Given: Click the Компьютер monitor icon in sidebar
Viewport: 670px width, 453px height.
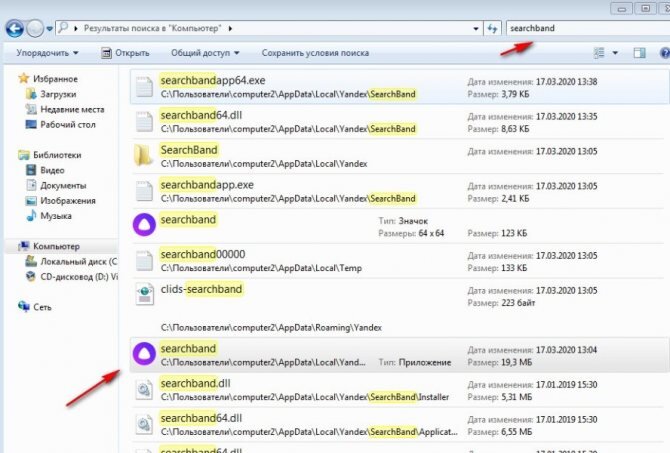Looking at the screenshot, I should [24, 246].
